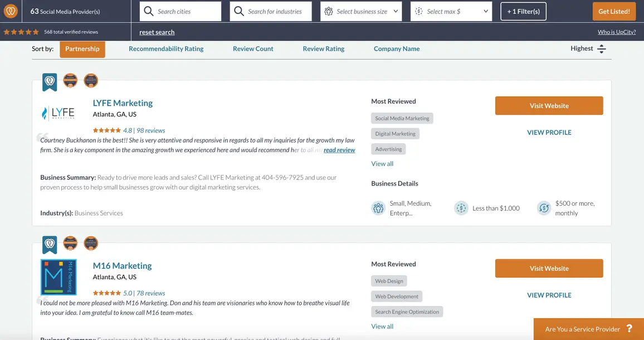This screenshot has width=644, height=340.
Task: Expand View all under LYFE Most Reviewed
Action: tap(382, 164)
